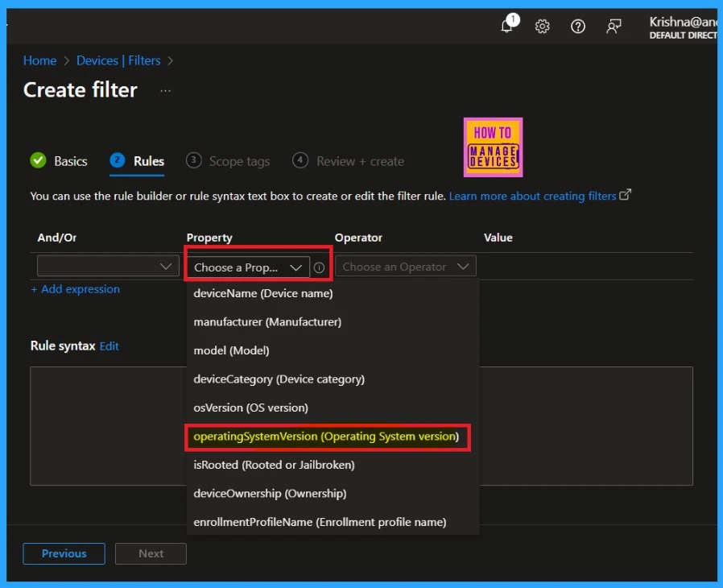
Task: Switch to the Basics step tab
Action: pos(59,161)
